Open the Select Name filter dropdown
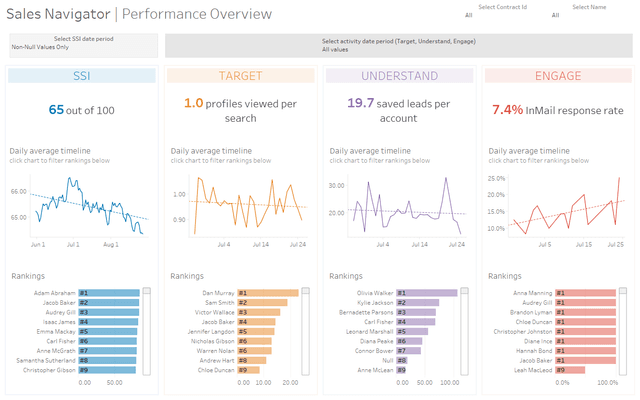 tap(589, 15)
